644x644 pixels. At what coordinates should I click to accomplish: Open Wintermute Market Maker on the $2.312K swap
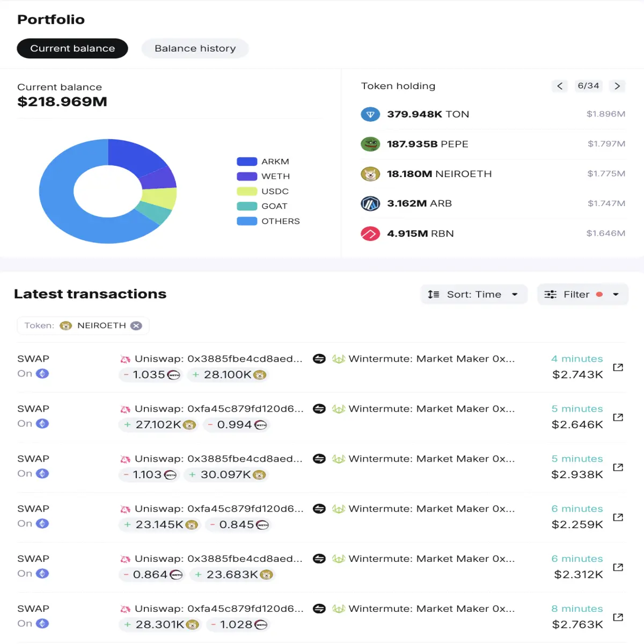431,559
